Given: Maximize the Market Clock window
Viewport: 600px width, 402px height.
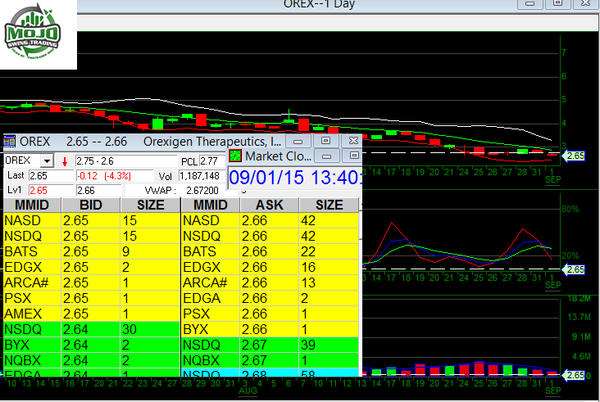Looking at the screenshot, I should coord(353,156).
